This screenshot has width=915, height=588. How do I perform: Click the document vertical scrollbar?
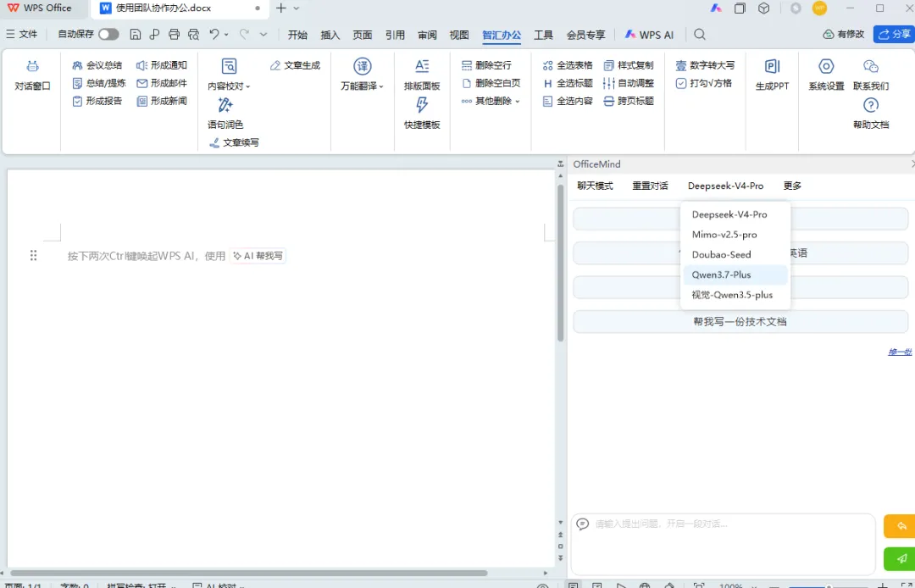(x=560, y=263)
